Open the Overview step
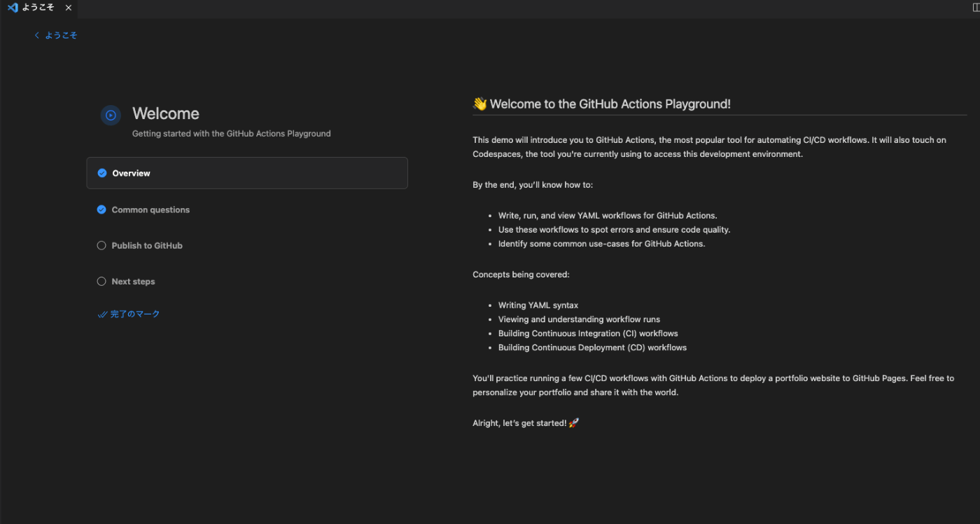 pyautogui.click(x=247, y=173)
